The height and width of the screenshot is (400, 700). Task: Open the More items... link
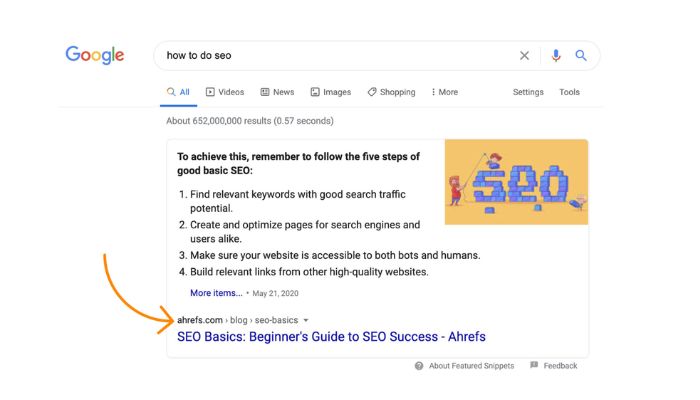tap(216, 293)
